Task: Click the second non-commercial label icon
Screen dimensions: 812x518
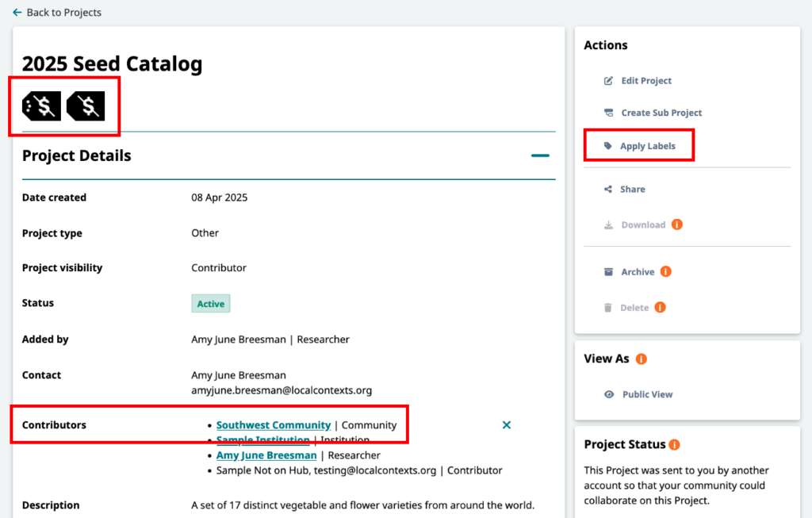Action: 86,106
